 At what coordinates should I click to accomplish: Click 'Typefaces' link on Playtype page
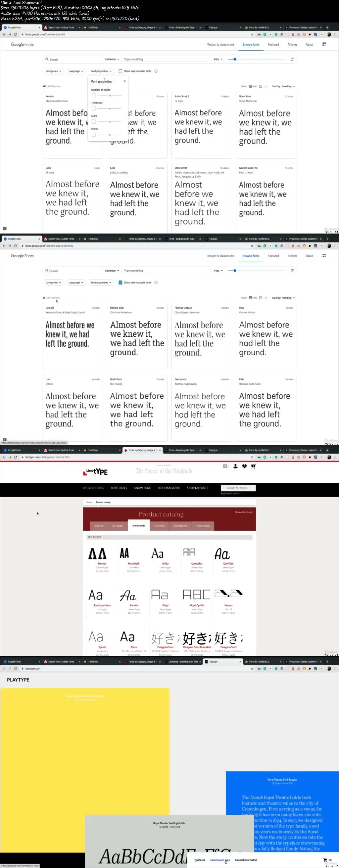199,860
